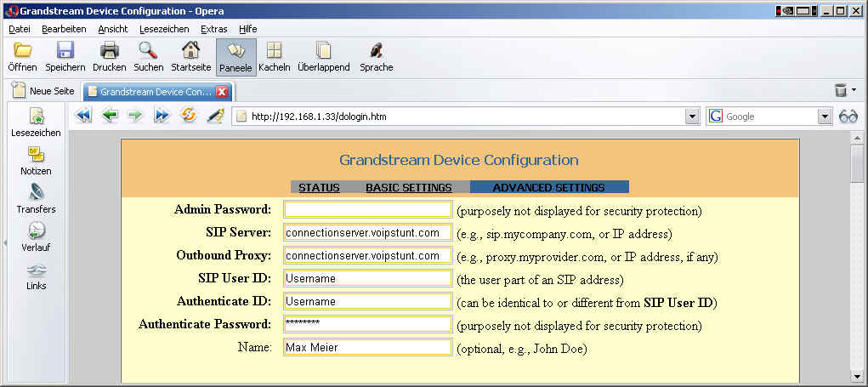Click the Authenticate ID field
This screenshot has height=387, width=868.
367,301
